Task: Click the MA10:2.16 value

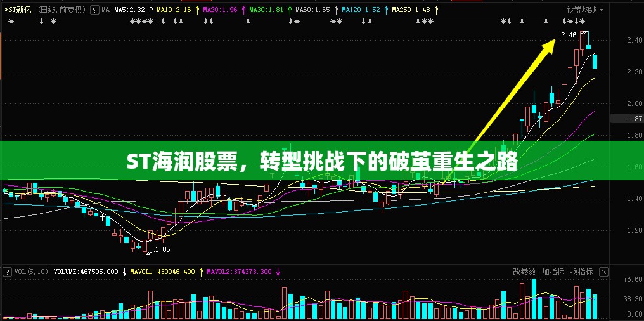Action: 174,10
